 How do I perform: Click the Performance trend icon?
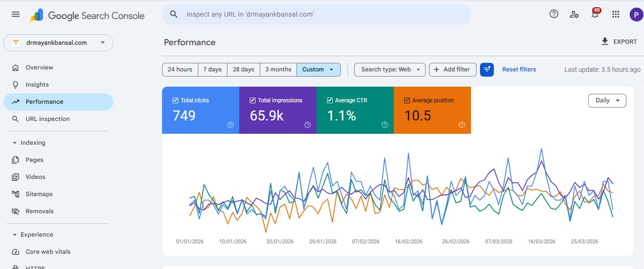click(16, 102)
